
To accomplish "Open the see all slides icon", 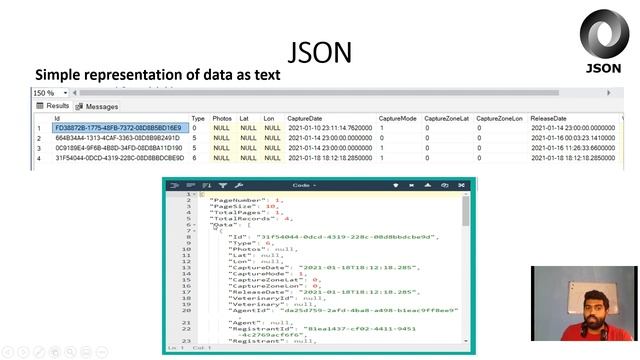I will coord(55,351).
